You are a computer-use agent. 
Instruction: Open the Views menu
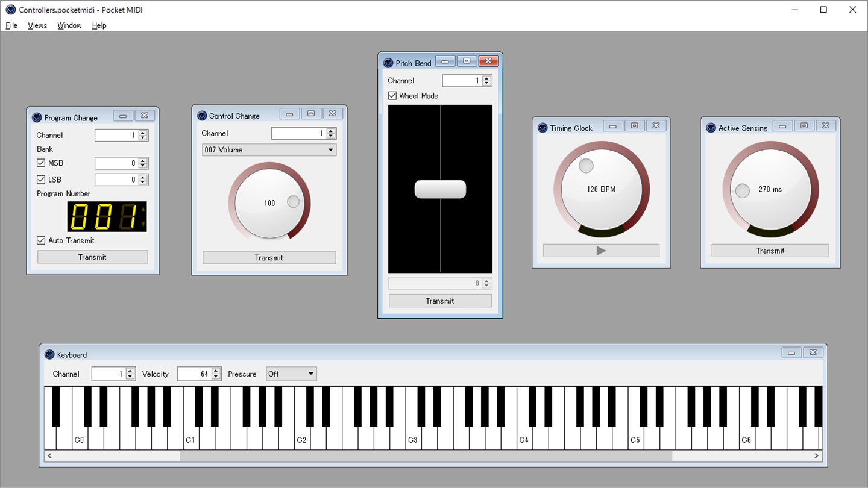37,25
